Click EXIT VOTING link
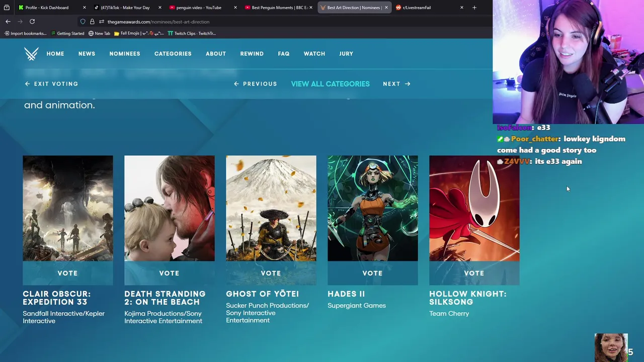644x362 pixels. click(51, 84)
